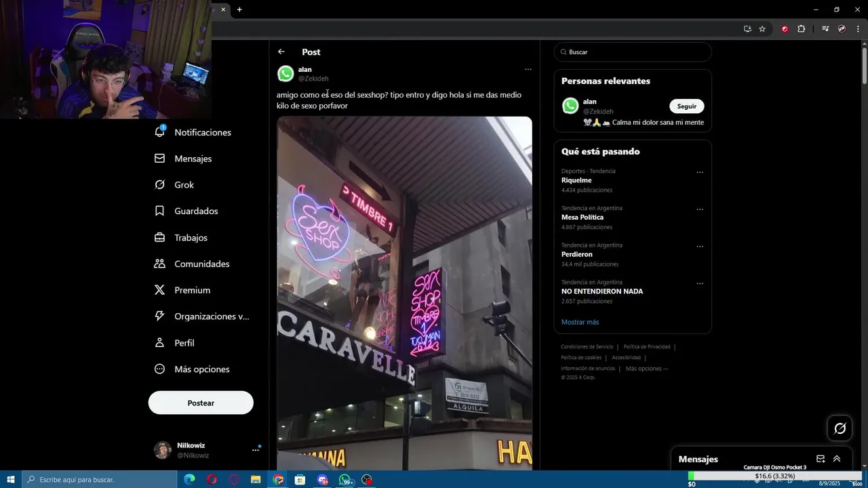Open Microsoft Edge from the taskbar
Screen dimensions: 868x488
click(189, 480)
